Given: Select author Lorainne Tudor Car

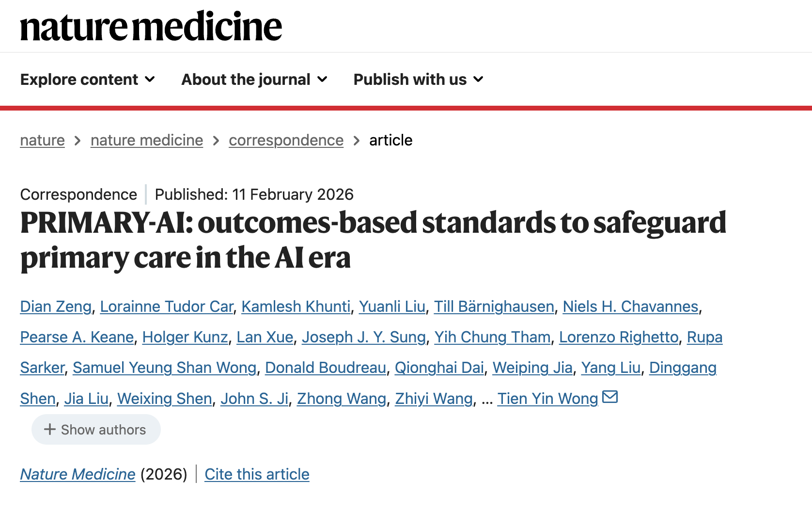Looking at the screenshot, I should (167, 306).
